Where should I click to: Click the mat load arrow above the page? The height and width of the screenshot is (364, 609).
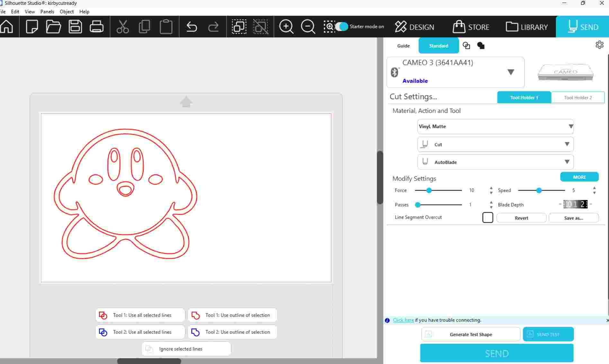[186, 102]
